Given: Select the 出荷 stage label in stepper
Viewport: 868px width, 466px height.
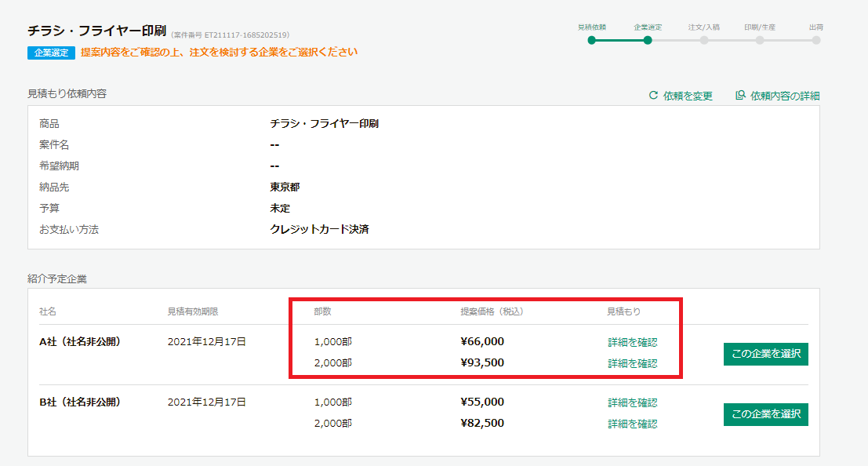Looking at the screenshot, I should pos(815,26).
